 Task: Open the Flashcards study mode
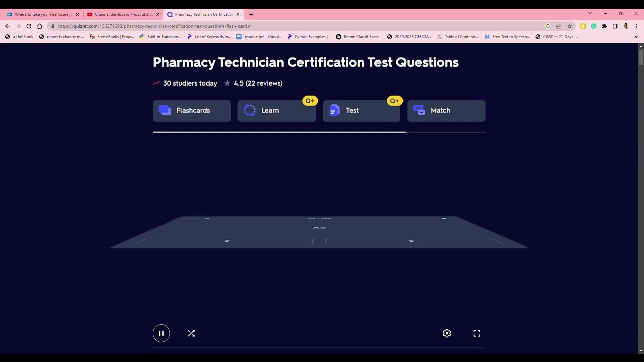coord(192,111)
